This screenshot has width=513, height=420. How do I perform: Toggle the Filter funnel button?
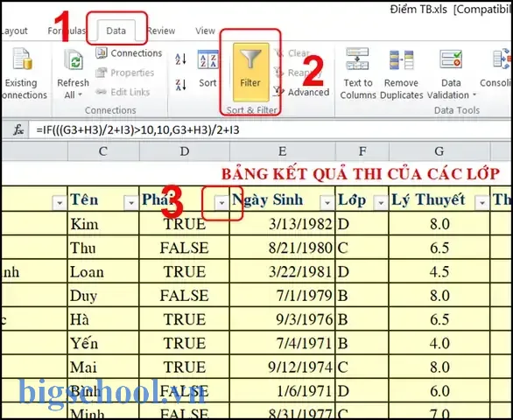pos(250,73)
